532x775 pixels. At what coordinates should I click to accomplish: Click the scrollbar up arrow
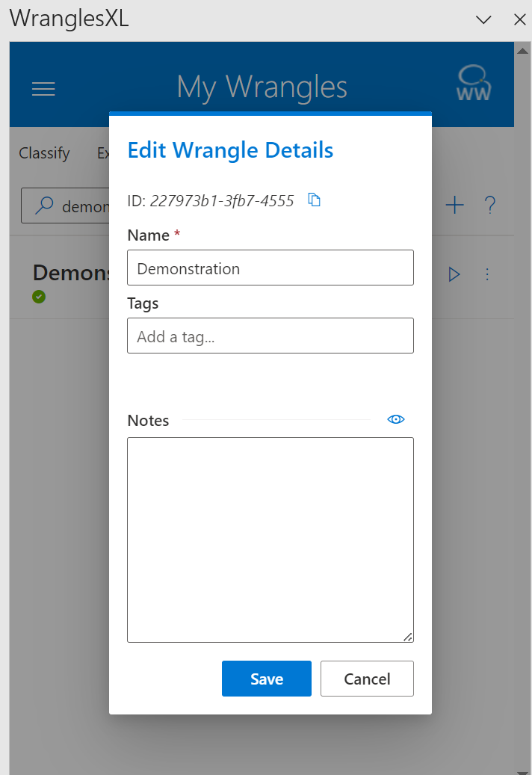pos(522,49)
